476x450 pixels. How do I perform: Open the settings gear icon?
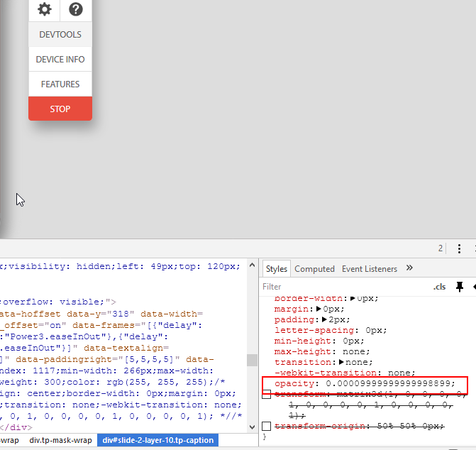click(x=45, y=9)
